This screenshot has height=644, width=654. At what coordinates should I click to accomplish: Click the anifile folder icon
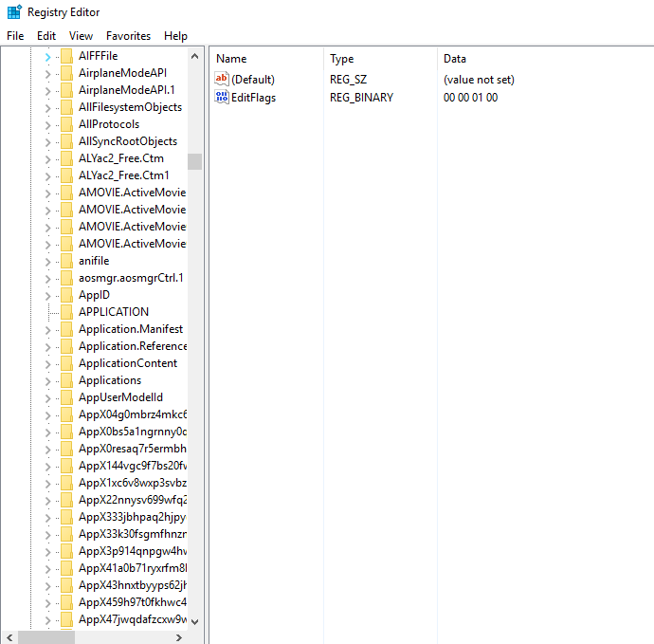pos(66,261)
